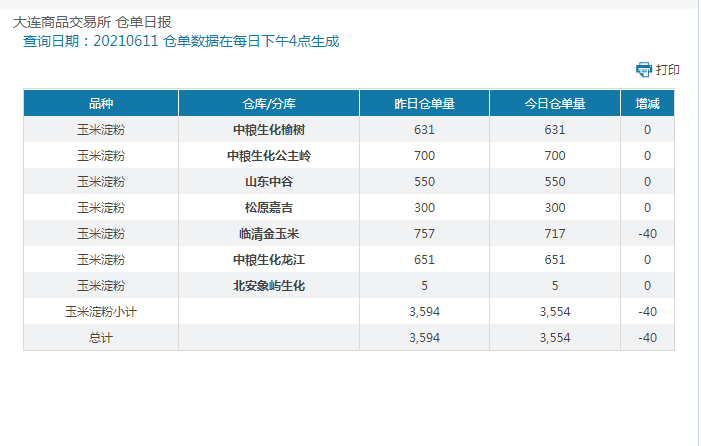The height and width of the screenshot is (446, 701).
Task: Click 玉米淀粉 in the 山东中谷 row
Action: [101, 182]
